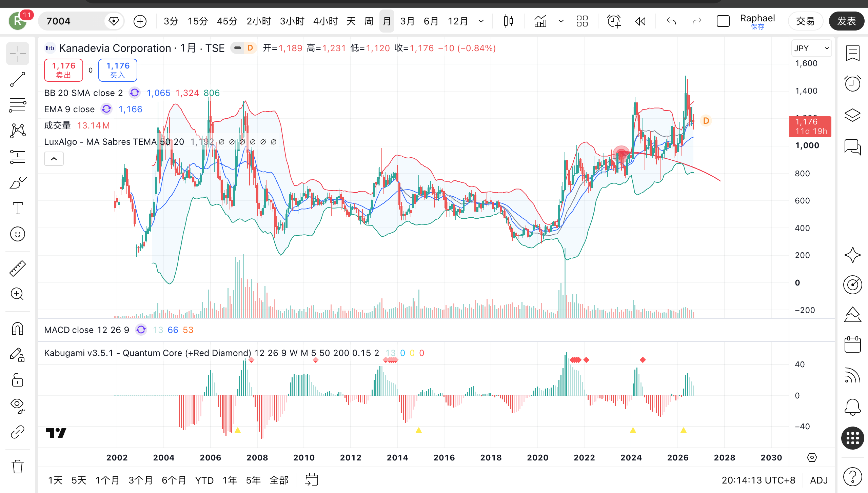The height and width of the screenshot is (493, 868).
Task: Open the indicators menu
Action: click(540, 21)
